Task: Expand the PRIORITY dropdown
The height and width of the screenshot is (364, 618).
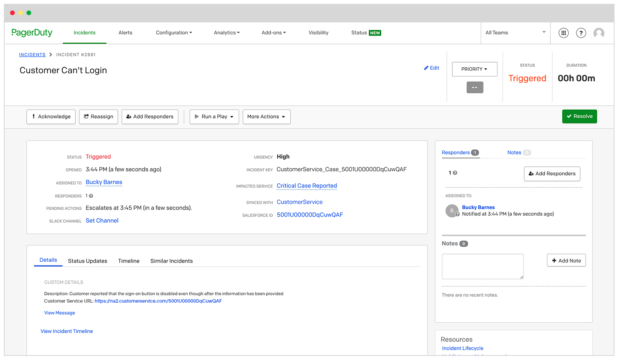Action: (x=475, y=69)
